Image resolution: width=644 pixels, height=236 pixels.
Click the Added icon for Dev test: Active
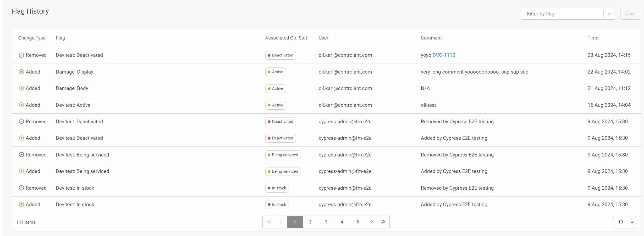(x=21, y=105)
